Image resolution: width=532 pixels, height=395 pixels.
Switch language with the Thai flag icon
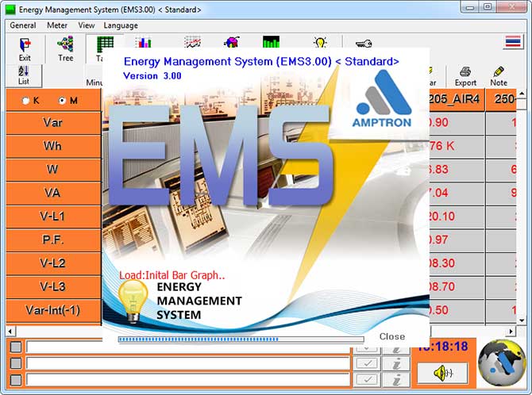513,42
